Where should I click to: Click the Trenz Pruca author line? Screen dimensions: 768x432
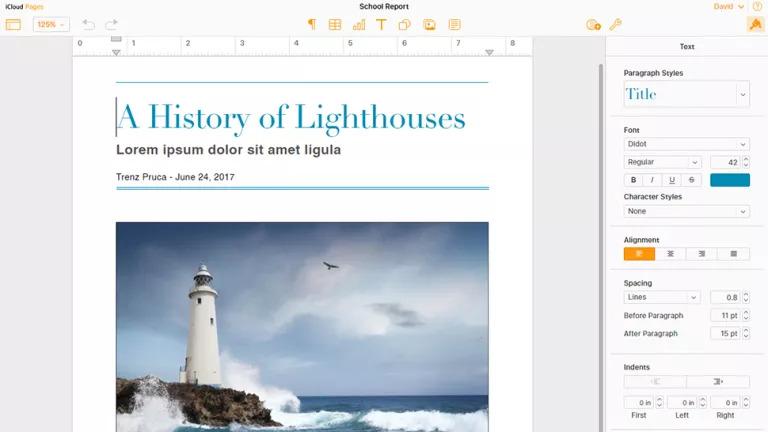coord(175,177)
